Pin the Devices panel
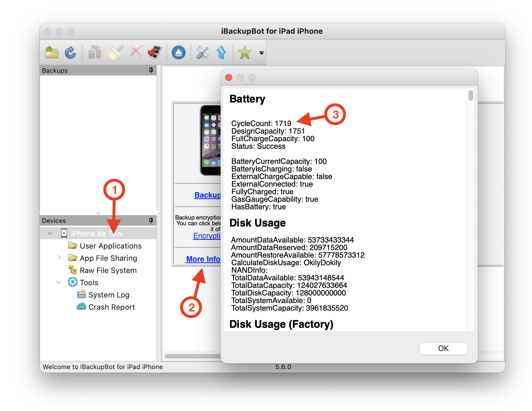 coord(151,220)
